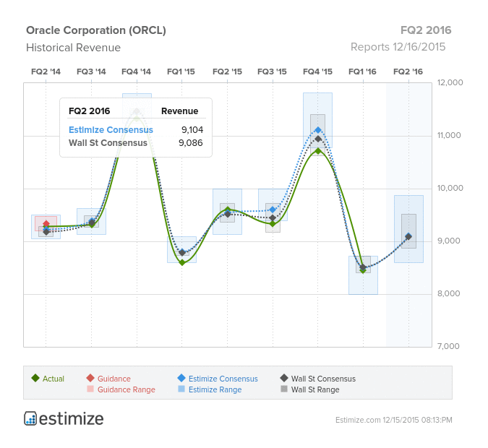This screenshot has height=448, width=488.
Task: Toggle the Wall St Range legend label
Action: (x=315, y=389)
